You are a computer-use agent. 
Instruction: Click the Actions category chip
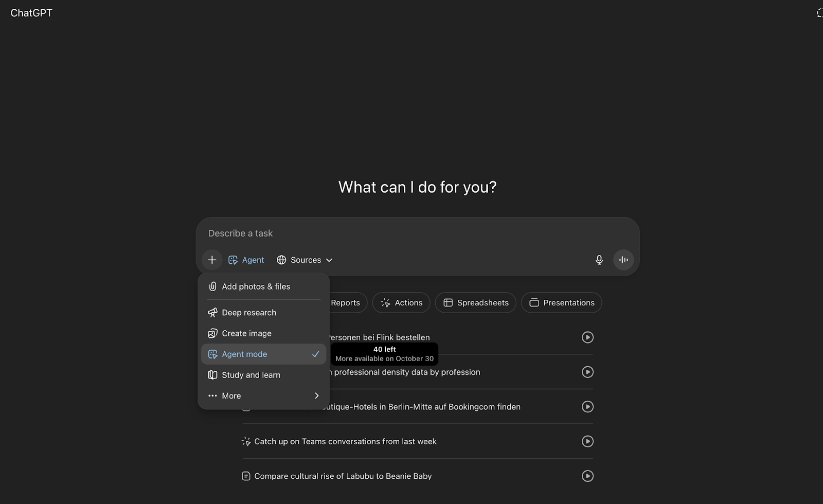point(402,303)
